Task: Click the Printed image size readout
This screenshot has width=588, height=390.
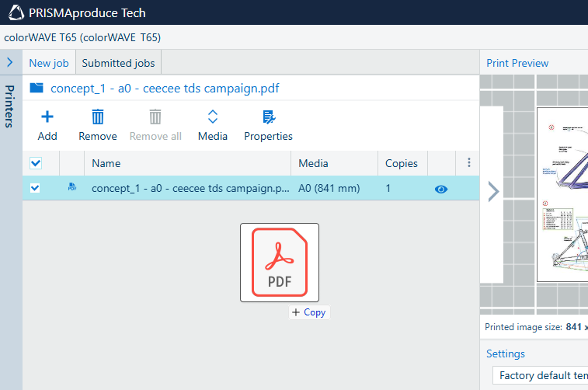Action: [536, 327]
